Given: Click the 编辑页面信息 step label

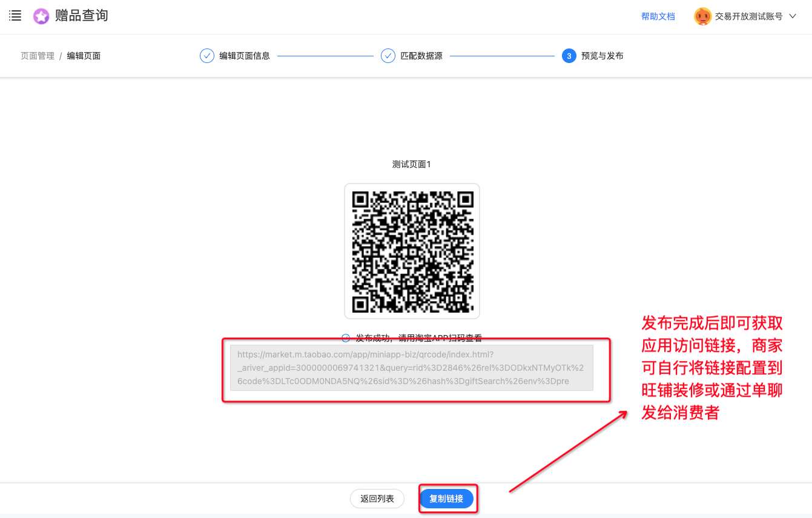Looking at the screenshot, I should (x=245, y=56).
